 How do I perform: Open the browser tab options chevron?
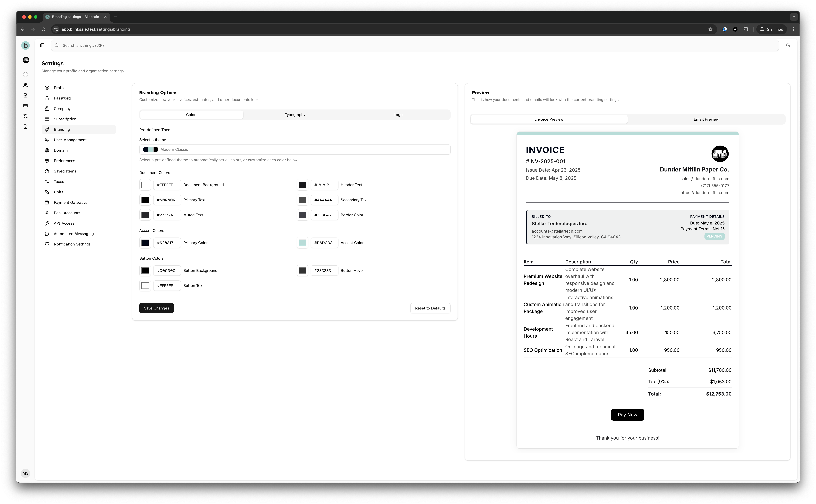pos(794,16)
